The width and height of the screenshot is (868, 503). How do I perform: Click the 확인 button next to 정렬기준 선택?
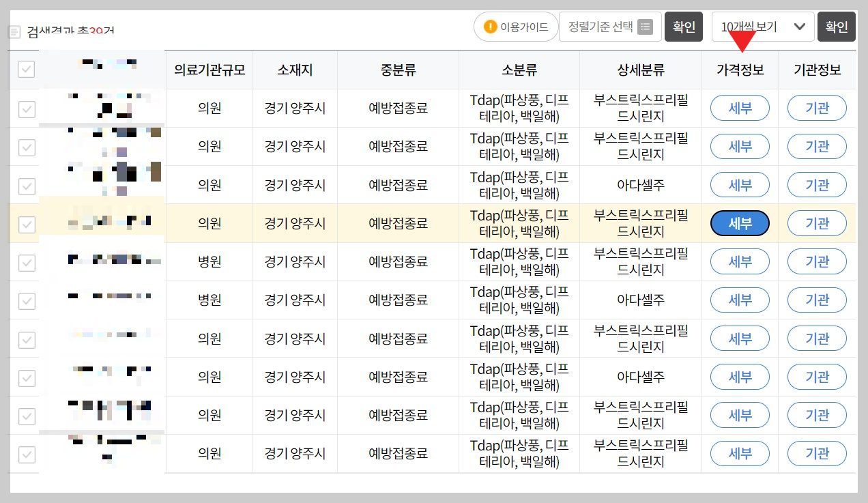click(684, 27)
